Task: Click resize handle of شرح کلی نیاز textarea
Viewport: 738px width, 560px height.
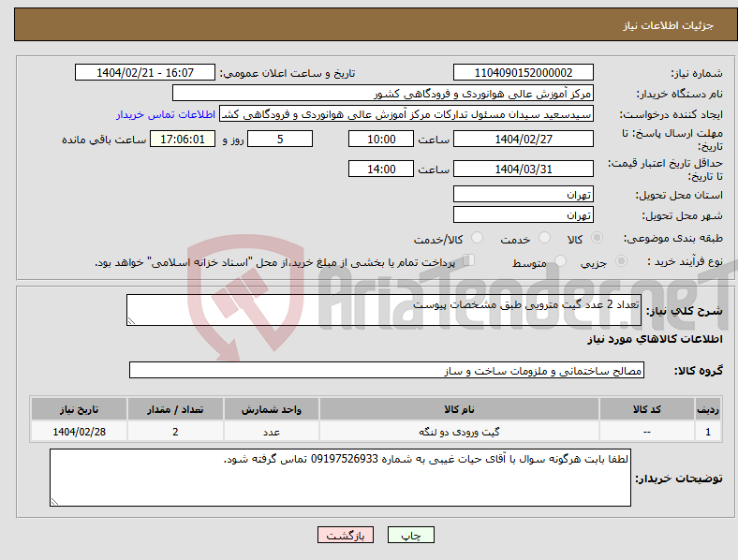Action: tap(131, 321)
